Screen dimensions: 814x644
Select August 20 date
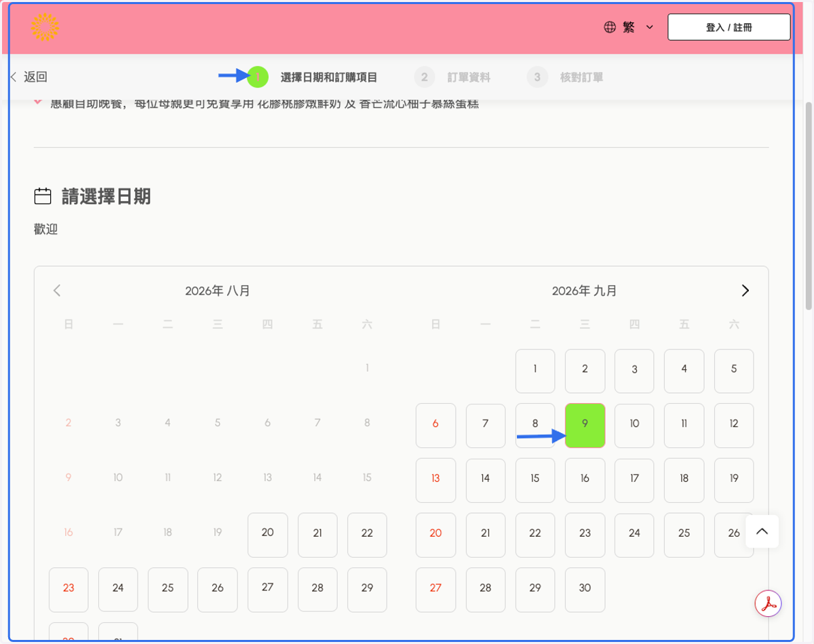point(267,535)
